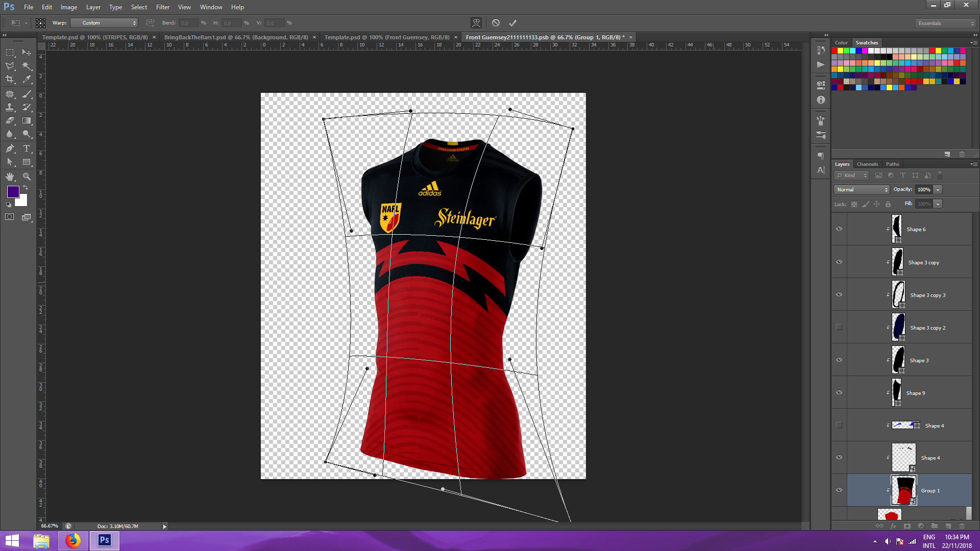Select the Eyedropper tool

[27, 79]
